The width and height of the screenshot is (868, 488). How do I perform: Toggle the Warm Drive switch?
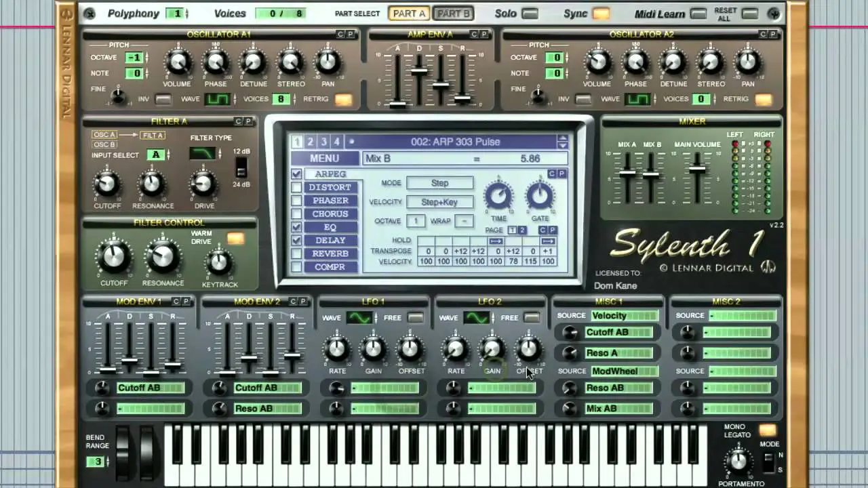click(x=235, y=239)
